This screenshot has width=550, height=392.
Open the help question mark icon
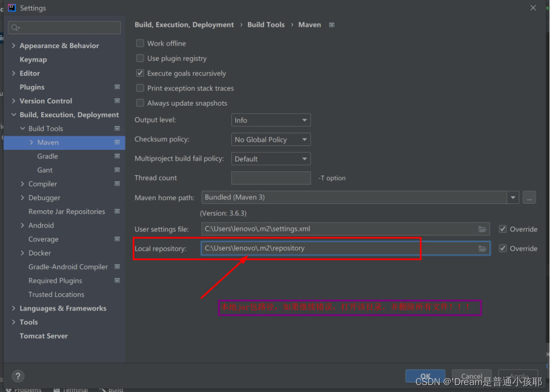tap(18, 376)
